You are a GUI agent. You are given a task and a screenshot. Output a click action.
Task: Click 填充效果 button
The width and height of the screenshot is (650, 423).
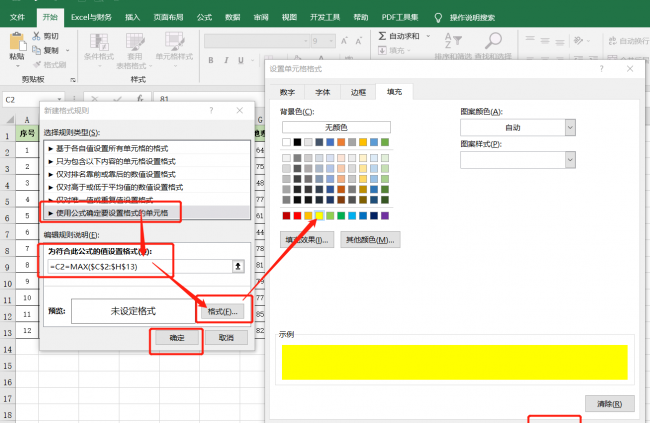(307, 240)
